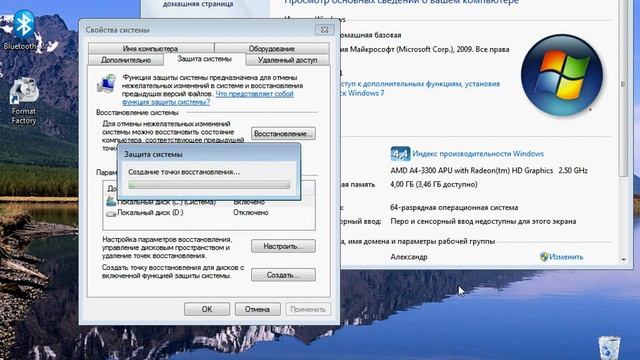Open the Format Factory desktop shortcut
640x360 pixels.
(24, 101)
